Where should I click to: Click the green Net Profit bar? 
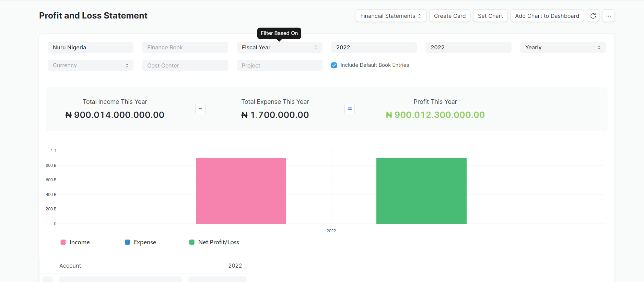(x=421, y=191)
